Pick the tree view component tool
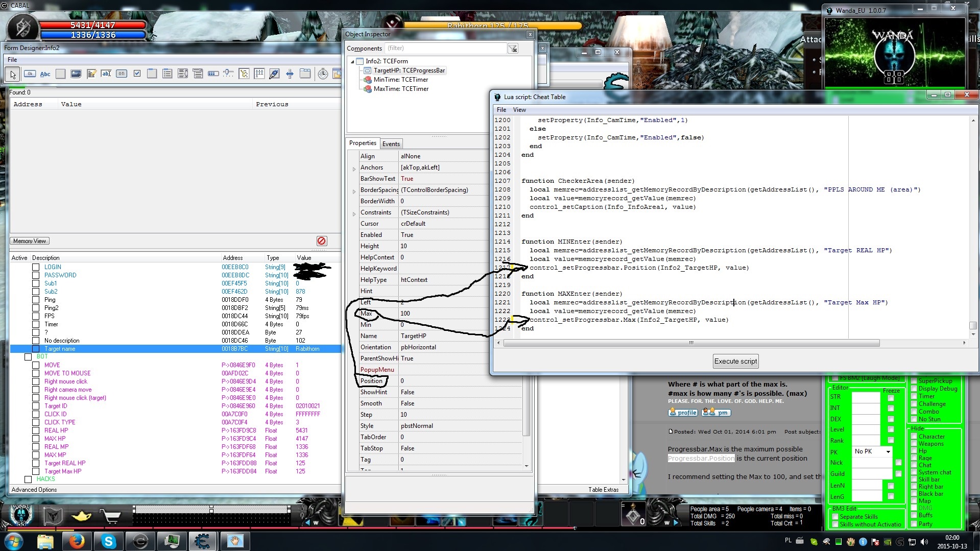This screenshot has height=551, width=980. point(244,74)
